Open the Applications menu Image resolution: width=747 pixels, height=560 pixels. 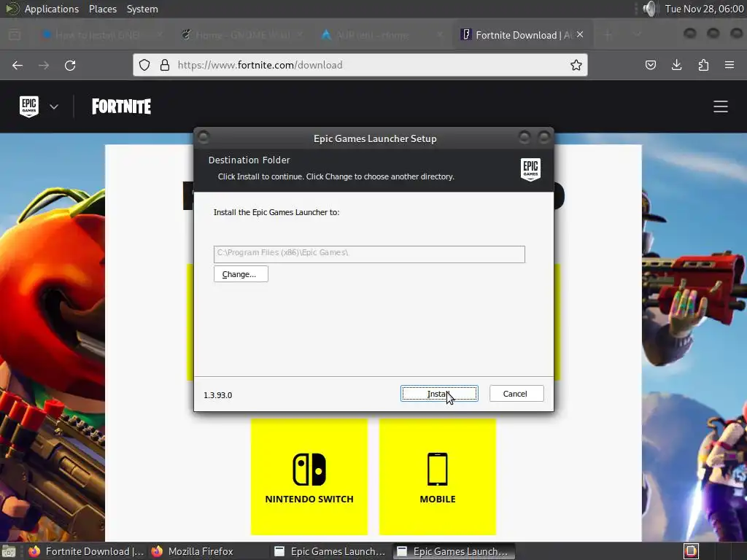[52, 9]
